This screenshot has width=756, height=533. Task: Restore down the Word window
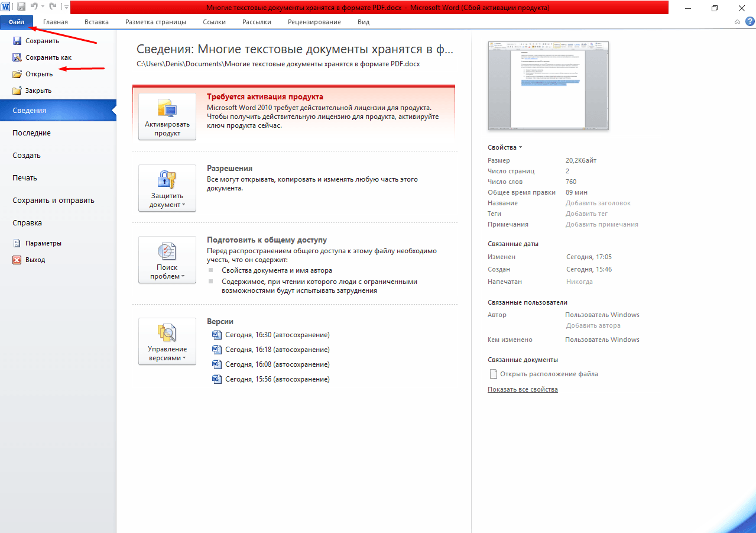pyautogui.click(x=715, y=8)
